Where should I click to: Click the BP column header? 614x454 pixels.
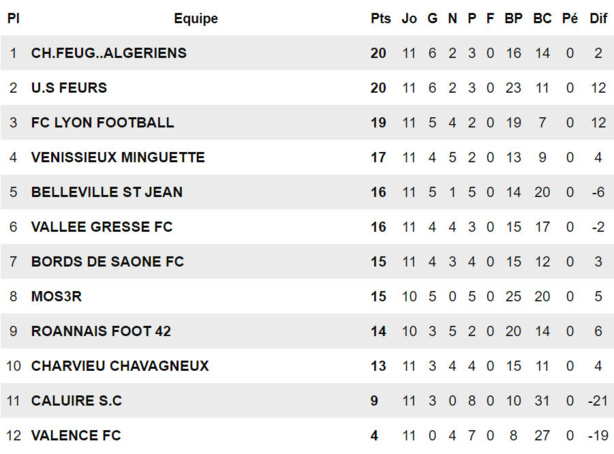point(513,18)
